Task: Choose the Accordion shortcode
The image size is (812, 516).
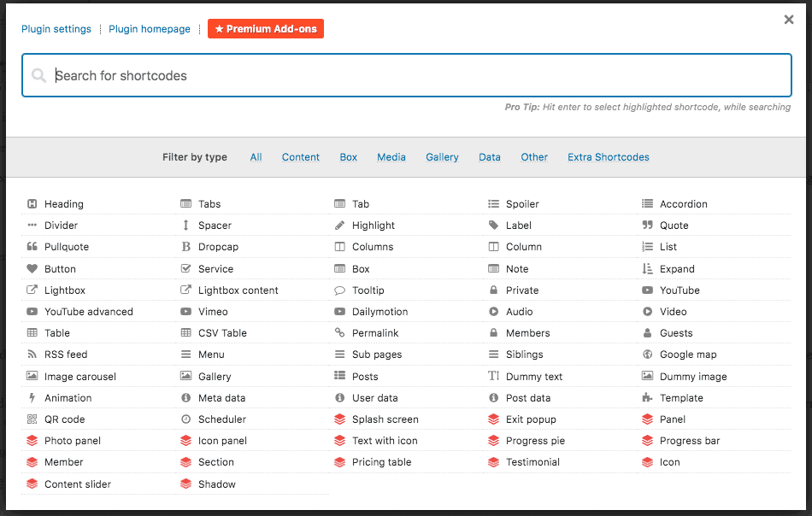Action: pos(685,203)
